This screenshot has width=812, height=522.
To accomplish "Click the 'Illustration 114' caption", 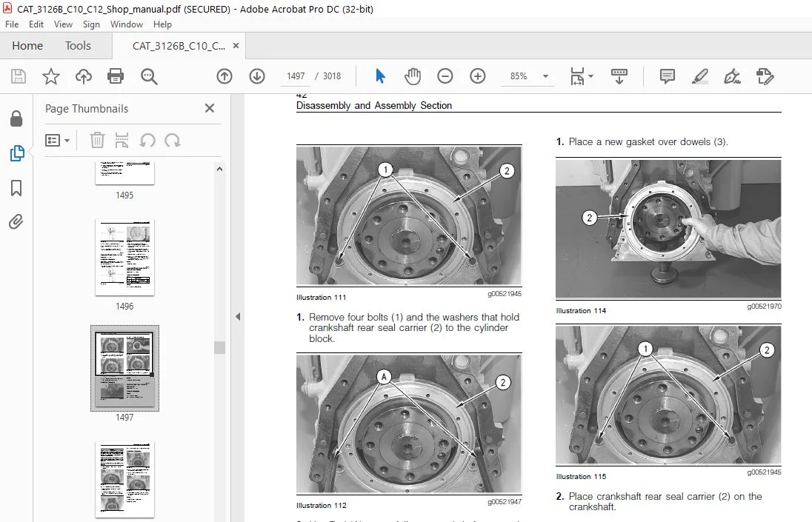I will 581,311.
